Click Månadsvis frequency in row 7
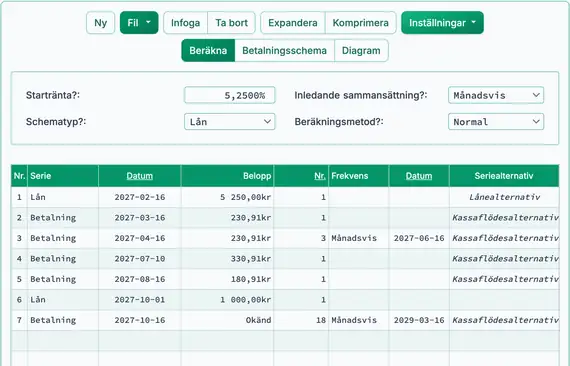The width and height of the screenshot is (570, 366). [358, 320]
